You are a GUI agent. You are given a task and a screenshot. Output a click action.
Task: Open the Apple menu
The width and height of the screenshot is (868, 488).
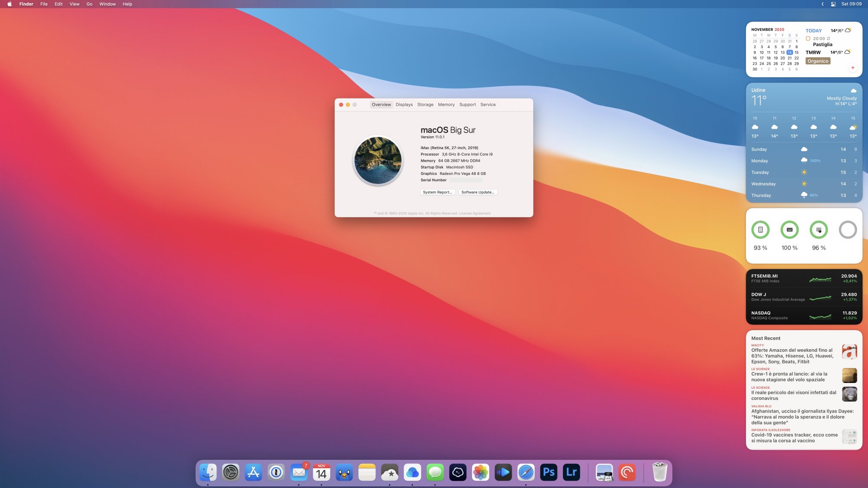10,4
